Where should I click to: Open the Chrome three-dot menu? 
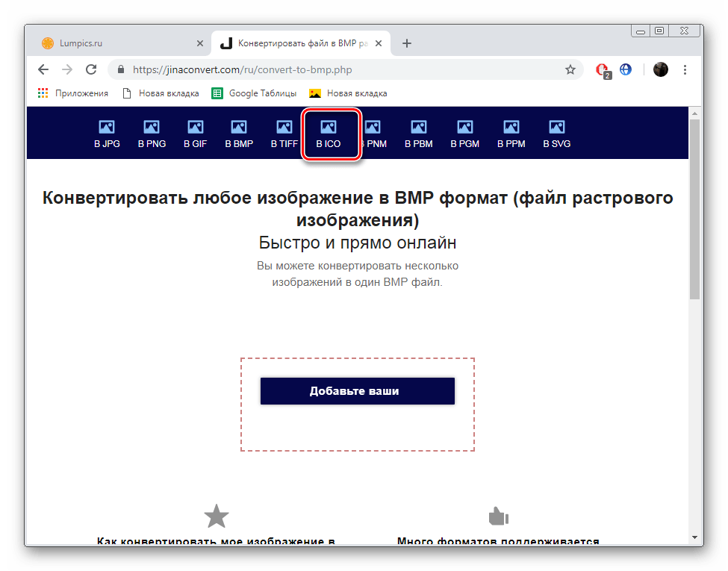[685, 69]
